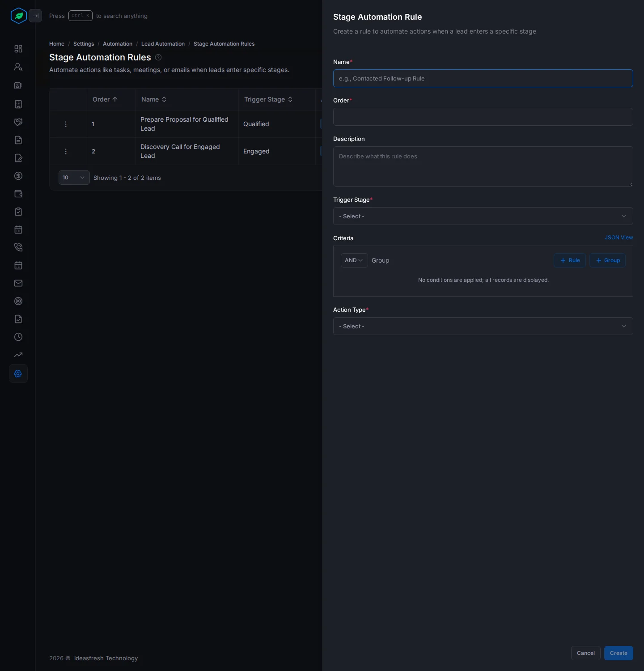Open the phone calls sidebar icon

click(x=18, y=247)
